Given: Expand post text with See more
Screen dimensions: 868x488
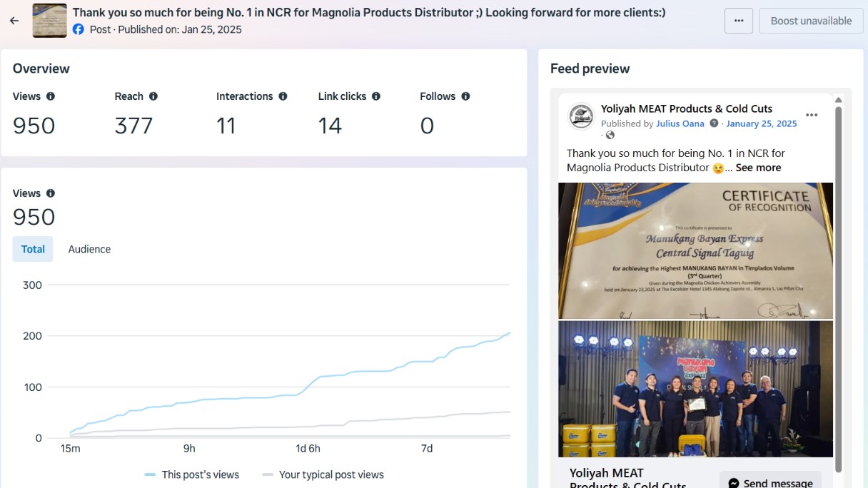Looking at the screenshot, I should coord(758,168).
